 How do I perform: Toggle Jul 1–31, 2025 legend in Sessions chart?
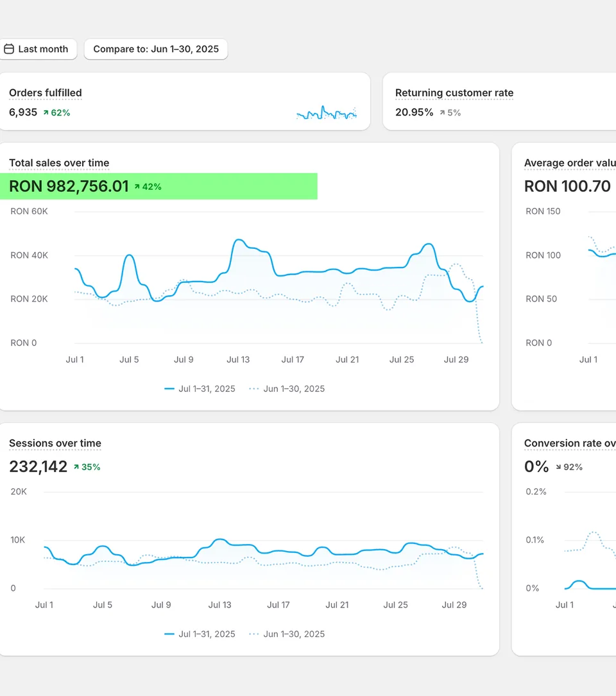(x=200, y=634)
